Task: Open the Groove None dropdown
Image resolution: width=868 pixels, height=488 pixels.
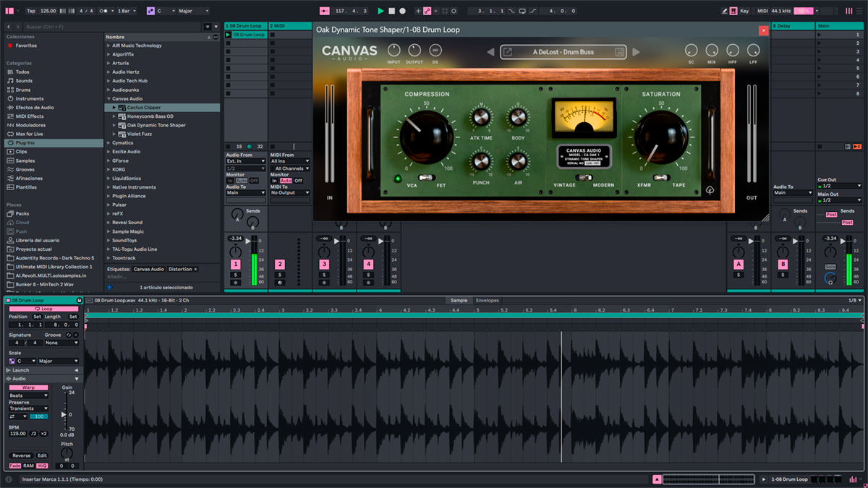Action: point(61,343)
